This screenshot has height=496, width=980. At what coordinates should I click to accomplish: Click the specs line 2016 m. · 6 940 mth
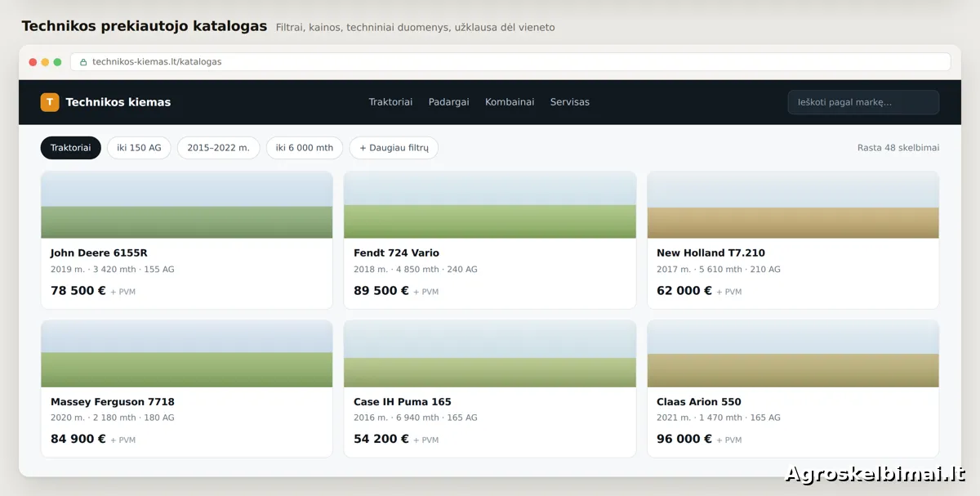tap(416, 418)
